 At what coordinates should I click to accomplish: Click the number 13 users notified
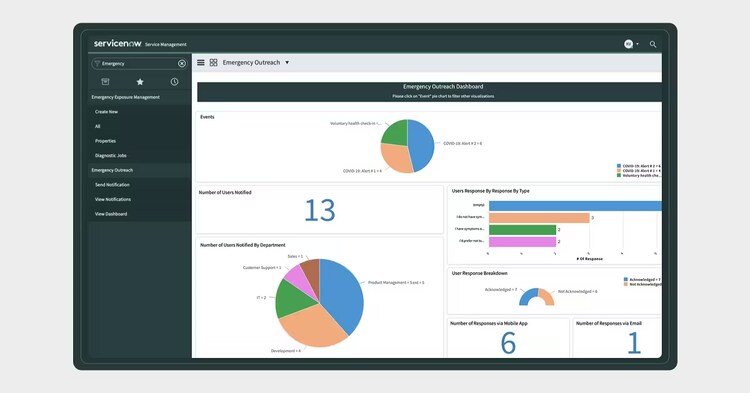(320, 210)
